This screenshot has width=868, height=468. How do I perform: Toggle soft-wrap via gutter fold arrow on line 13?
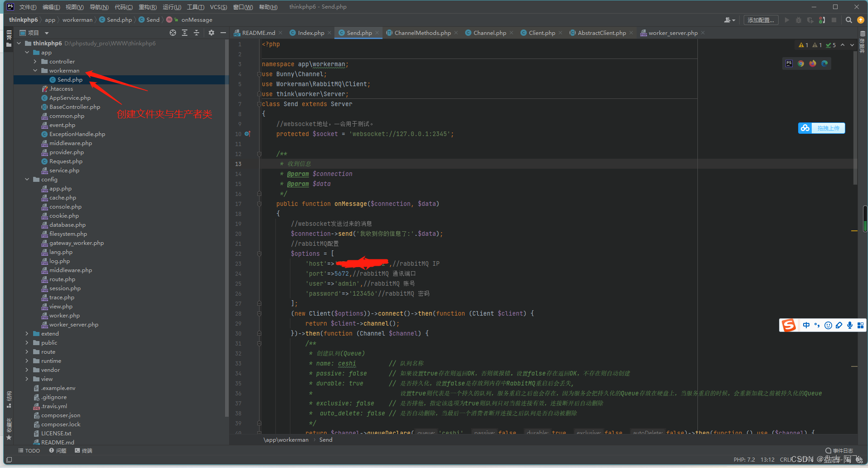pos(259,164)
